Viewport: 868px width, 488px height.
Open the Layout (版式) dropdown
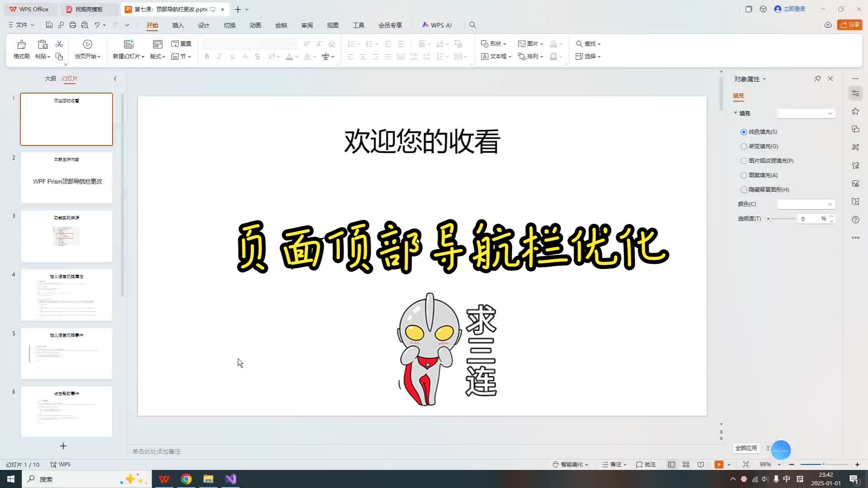point(157,56)
